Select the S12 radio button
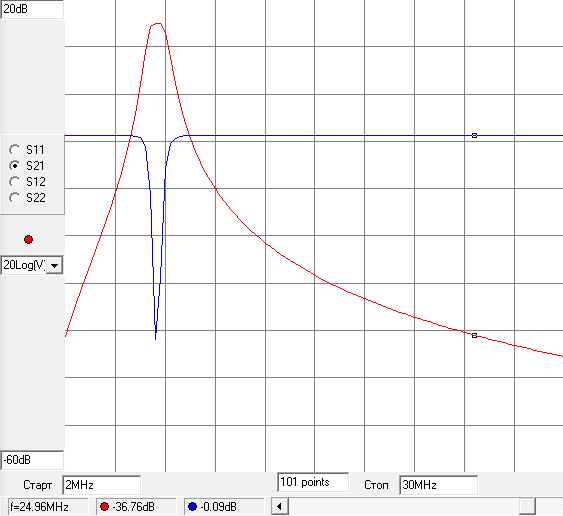Screen dimensions: 563x516 coord(15,182)
